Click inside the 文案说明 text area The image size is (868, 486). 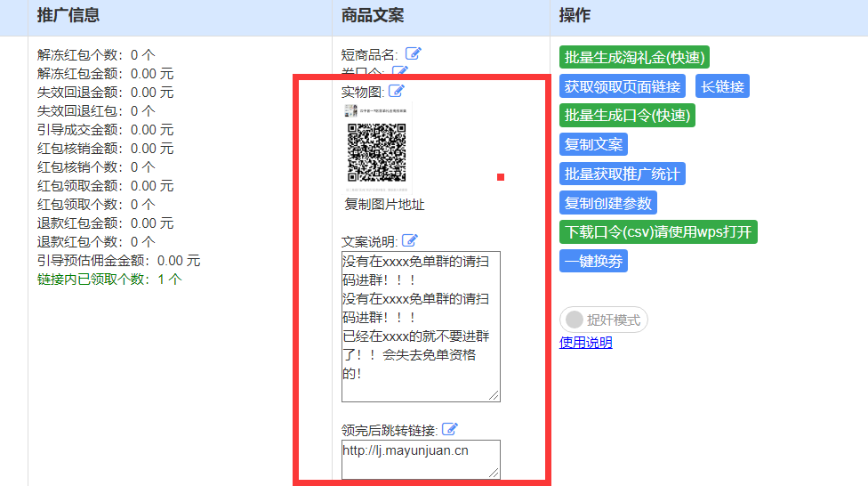click(x=421, y=327)
